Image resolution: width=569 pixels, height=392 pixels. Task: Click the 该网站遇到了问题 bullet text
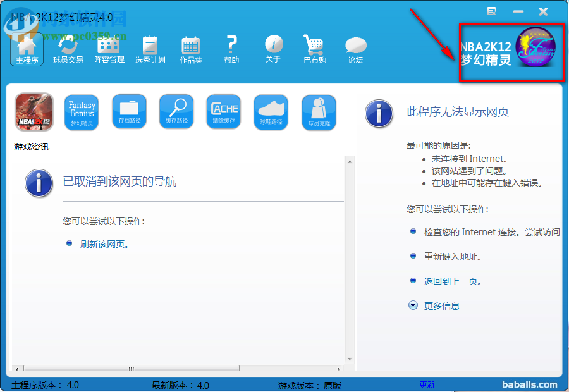pyautogui.click(x=469, y=171)
